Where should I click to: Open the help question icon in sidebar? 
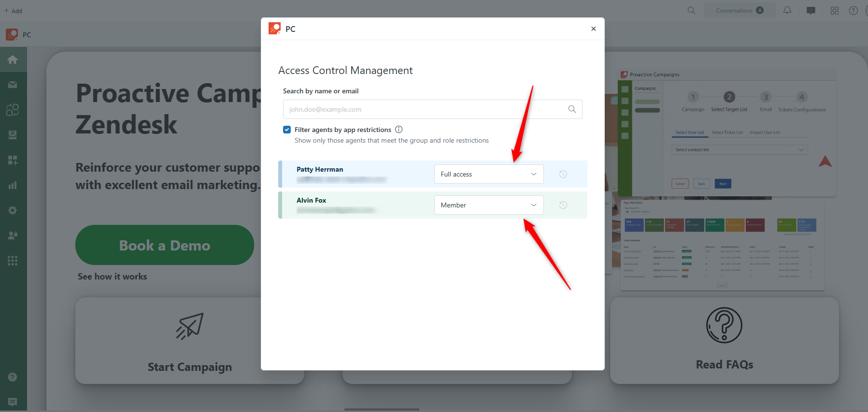tap(13, 377)
